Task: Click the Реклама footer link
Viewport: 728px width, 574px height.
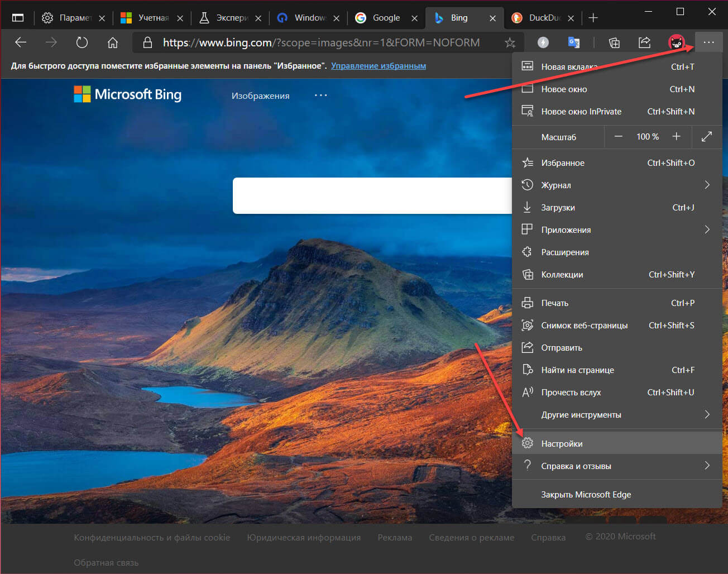Action: (395, 537)
